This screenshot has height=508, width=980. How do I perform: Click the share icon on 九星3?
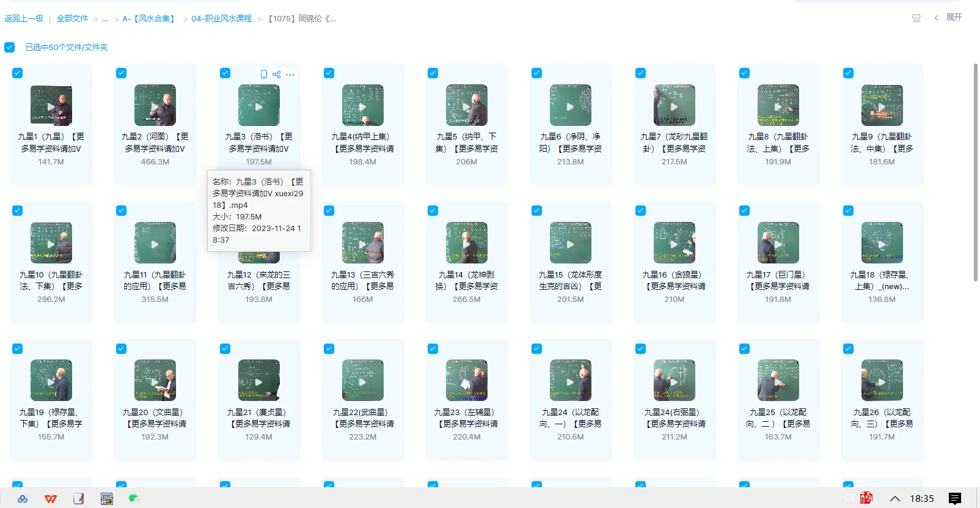coord(277,75)
